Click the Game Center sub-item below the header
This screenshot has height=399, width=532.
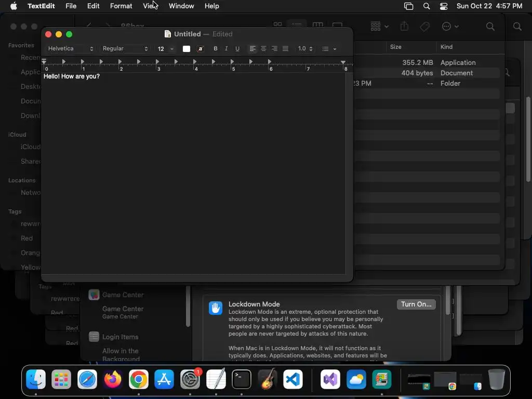123,312
